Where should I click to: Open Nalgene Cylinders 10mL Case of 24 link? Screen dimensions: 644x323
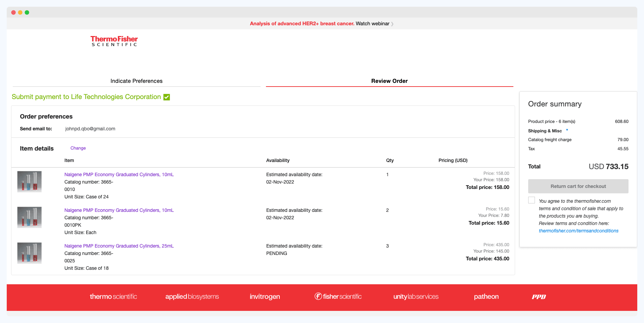(119, 174)
